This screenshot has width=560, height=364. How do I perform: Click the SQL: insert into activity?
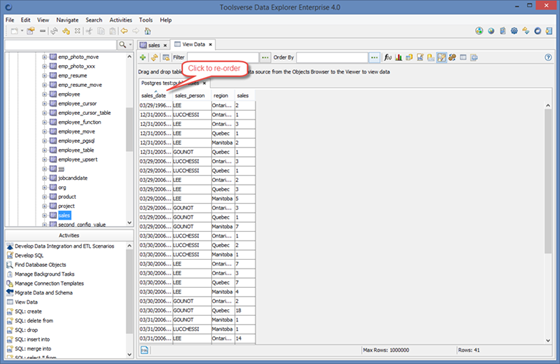32,339
